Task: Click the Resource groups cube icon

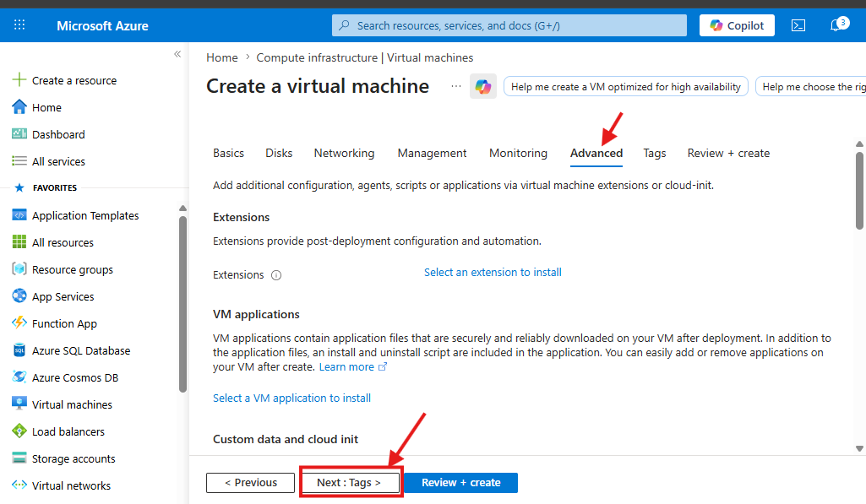Action: pyautogui.click(x=19, y=268)
